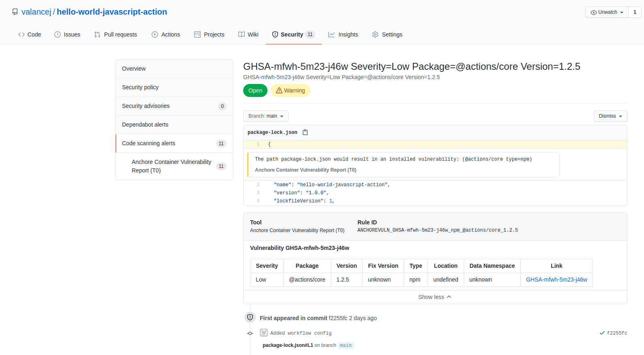Open the Issues tab

pos(67,34)
